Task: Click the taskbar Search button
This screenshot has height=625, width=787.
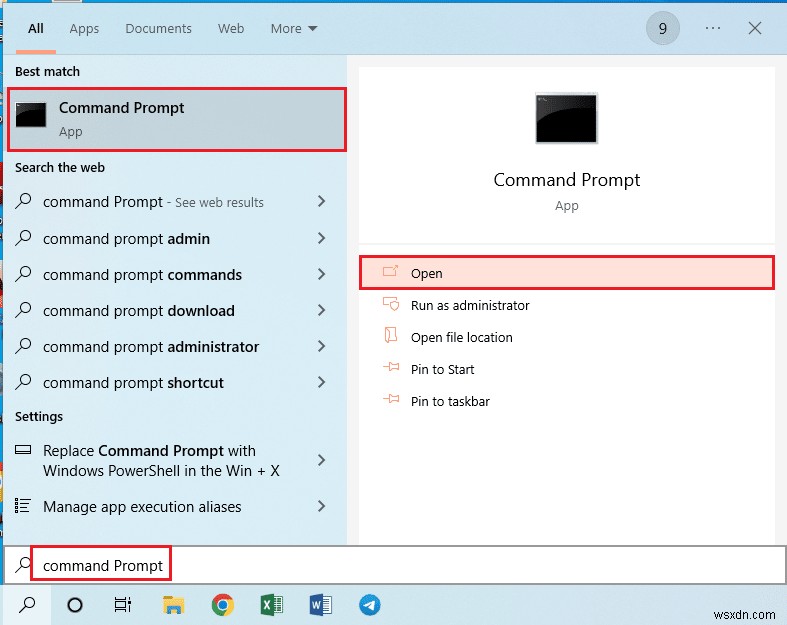Action: 27,605
